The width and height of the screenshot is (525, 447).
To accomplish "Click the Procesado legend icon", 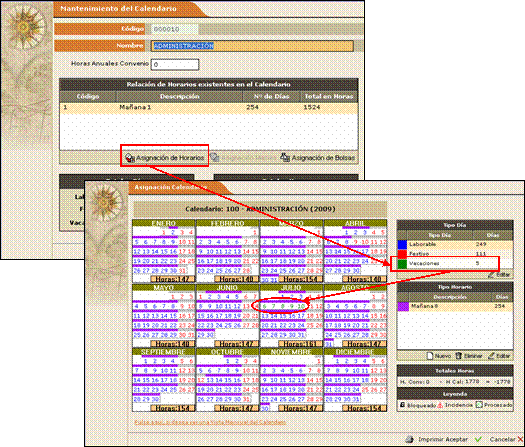I will click(x=479, y=405).
